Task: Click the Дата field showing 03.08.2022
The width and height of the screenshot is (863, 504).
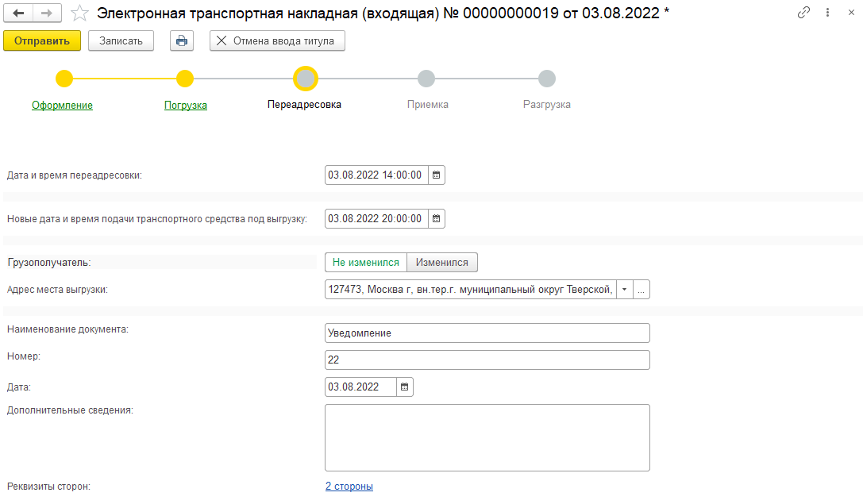Action: (360, 387)
